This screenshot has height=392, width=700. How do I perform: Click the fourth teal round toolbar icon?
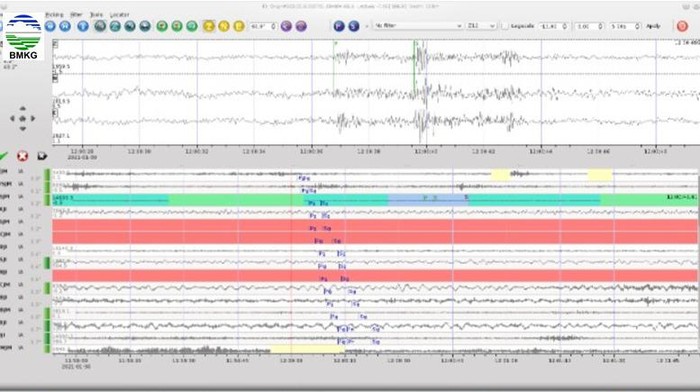[x=145, y=26]
